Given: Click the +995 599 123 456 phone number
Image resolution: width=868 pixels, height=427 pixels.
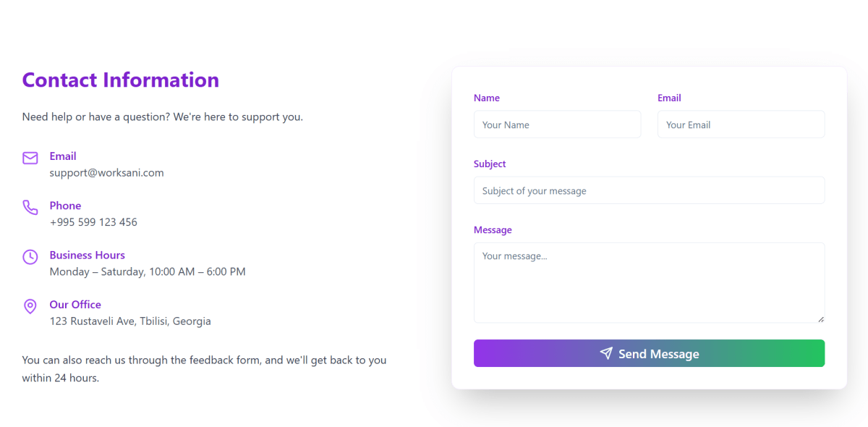Looking at the screenshot, I should 93,222.
